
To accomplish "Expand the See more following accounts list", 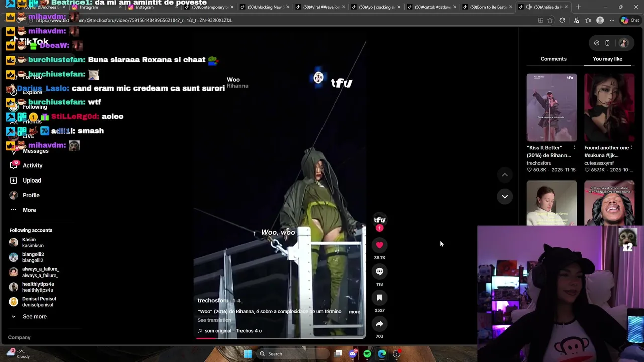I will (29, 316).
